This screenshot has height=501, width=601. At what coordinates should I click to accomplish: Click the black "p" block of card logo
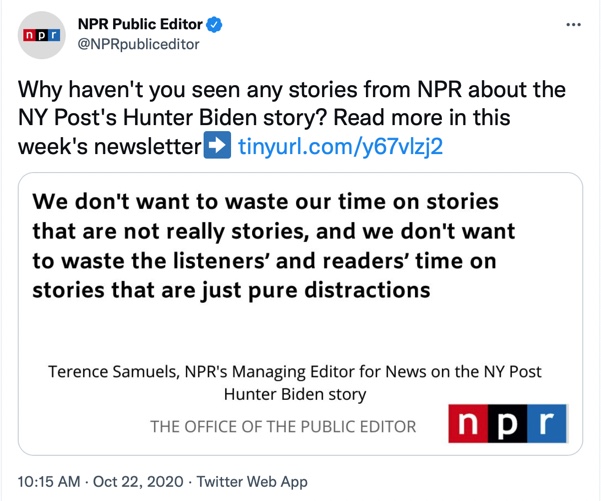coord(507,423)
